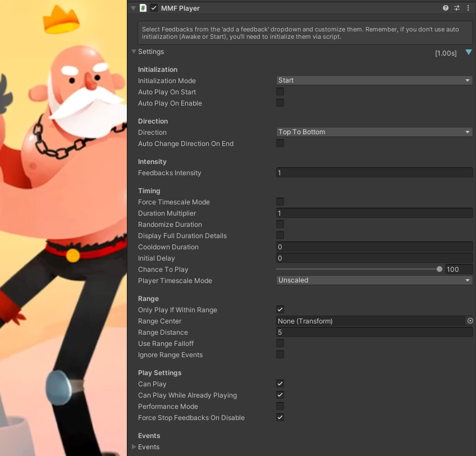The image size is (476, 456).
Task: Click the 'Select Feedbacks from' help box text
Action: click(x=300, y=33)
